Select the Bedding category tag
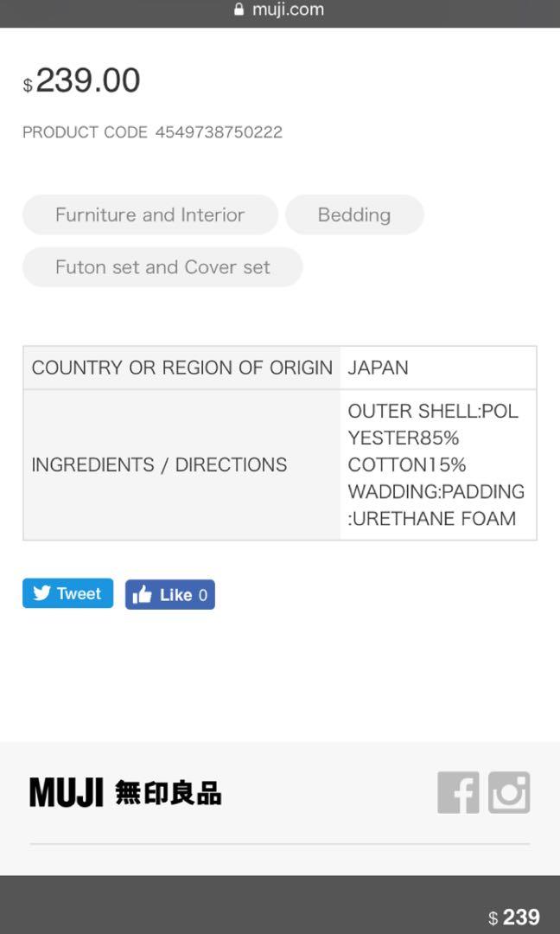 point(354,214)
